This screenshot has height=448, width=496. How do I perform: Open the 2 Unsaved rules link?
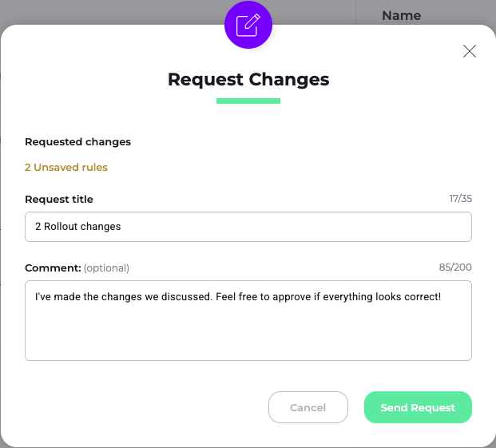tap(66, 168)
